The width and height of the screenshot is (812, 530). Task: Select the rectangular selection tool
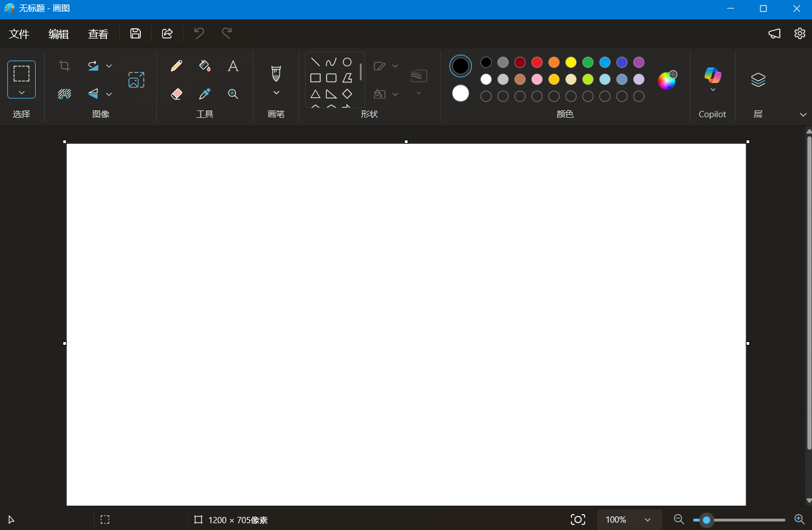point(22,74)
